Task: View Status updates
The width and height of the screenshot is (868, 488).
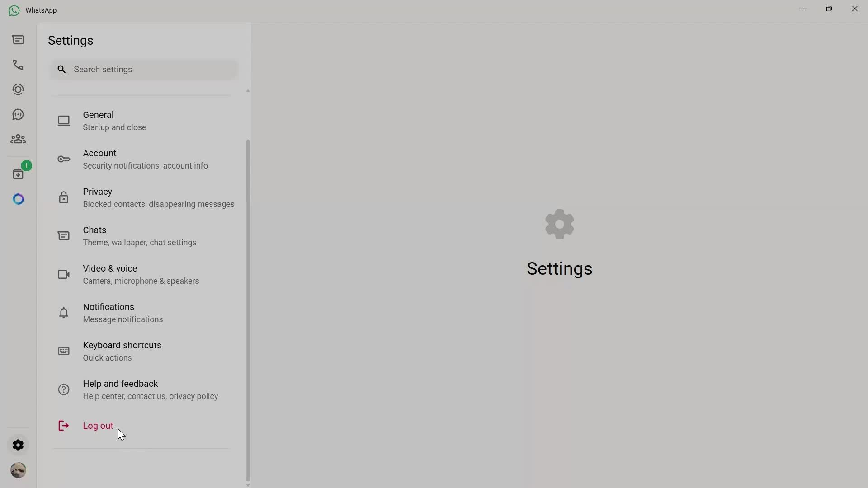Action: click(x=18, y=89)
